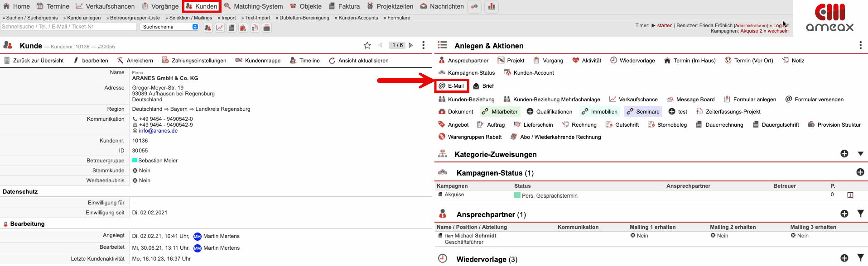Click Zurück zur Übersicht
Screen dimensions: 868x266
(x=34, y=61)
